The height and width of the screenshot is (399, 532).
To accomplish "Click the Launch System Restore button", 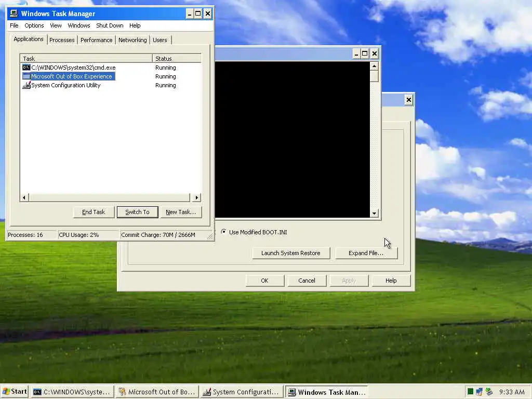I will pos(291,253).
